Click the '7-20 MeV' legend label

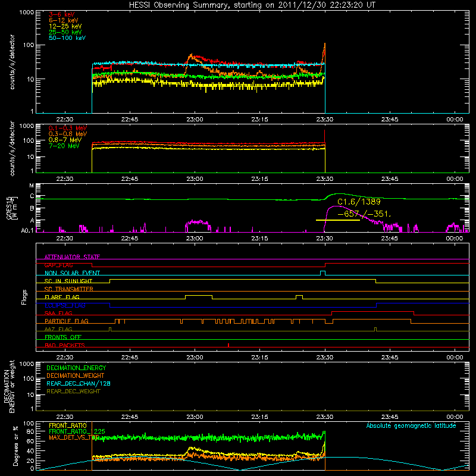click(x=64, y=146)
